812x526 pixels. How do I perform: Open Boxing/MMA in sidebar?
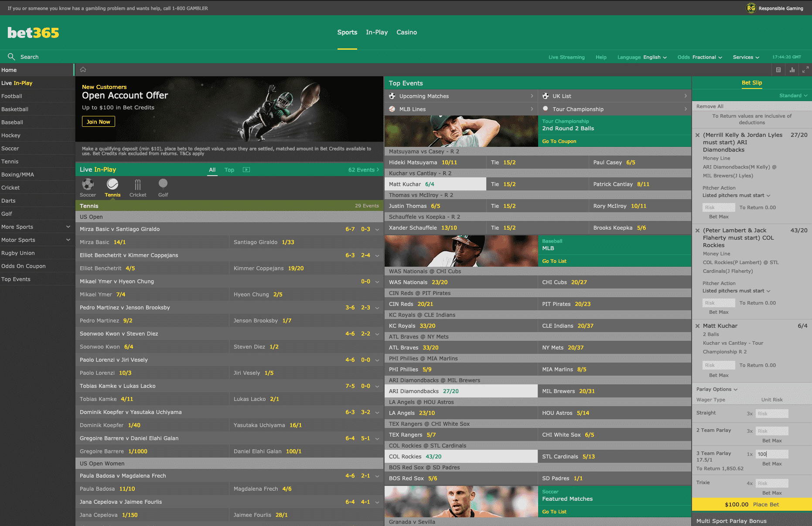pyautogui.click(x=37, y=174)
